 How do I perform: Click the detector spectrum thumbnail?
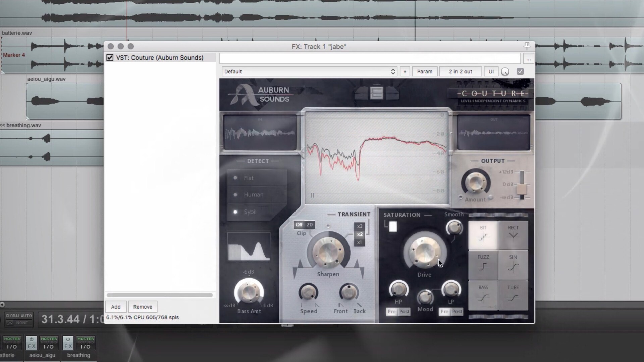point(249,247)
